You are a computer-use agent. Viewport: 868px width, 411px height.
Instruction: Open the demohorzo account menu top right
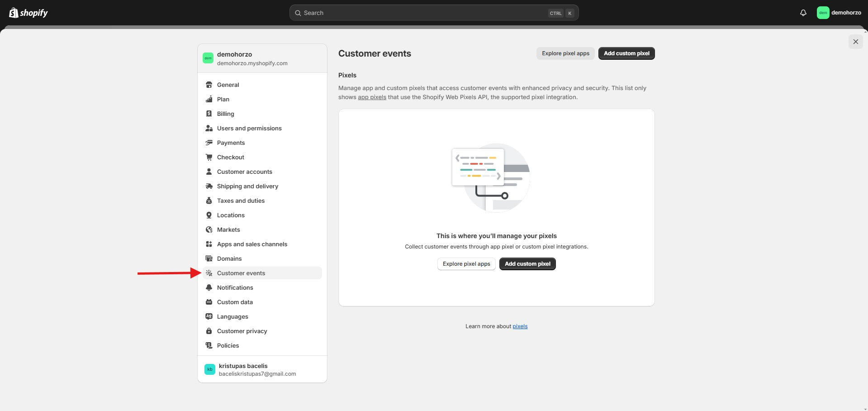(839, 13)
